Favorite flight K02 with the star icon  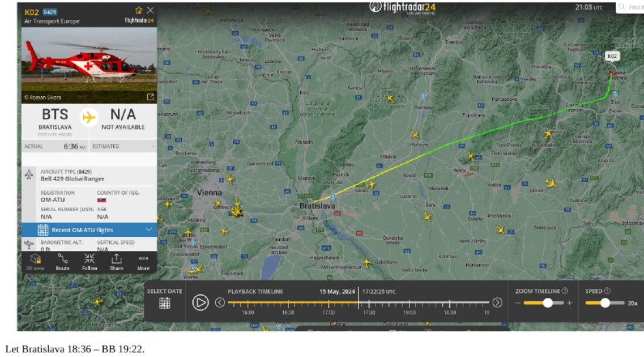pyautogui.click(x=138, y=11)
